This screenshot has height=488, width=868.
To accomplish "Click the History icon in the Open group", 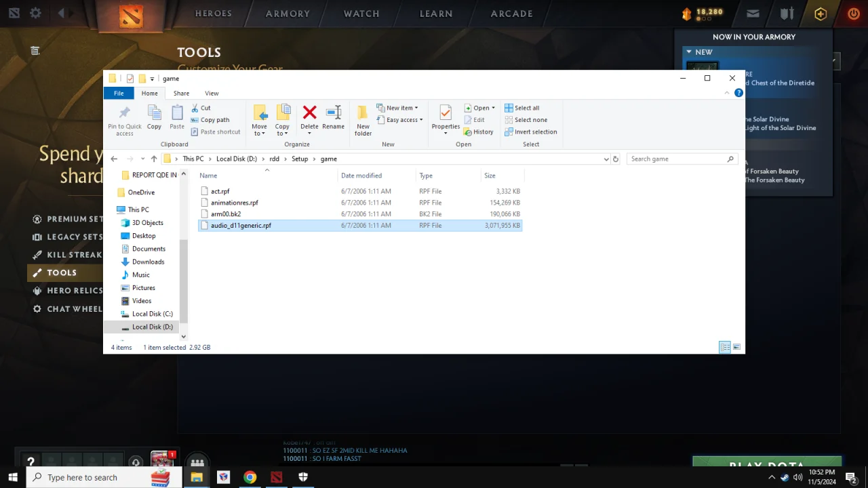I will coord(468,132).
